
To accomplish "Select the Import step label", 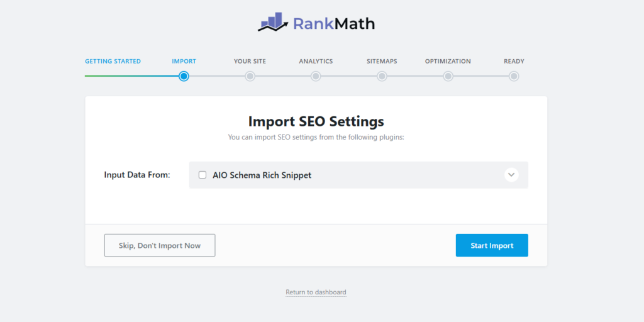I will (x=184, y=61).
